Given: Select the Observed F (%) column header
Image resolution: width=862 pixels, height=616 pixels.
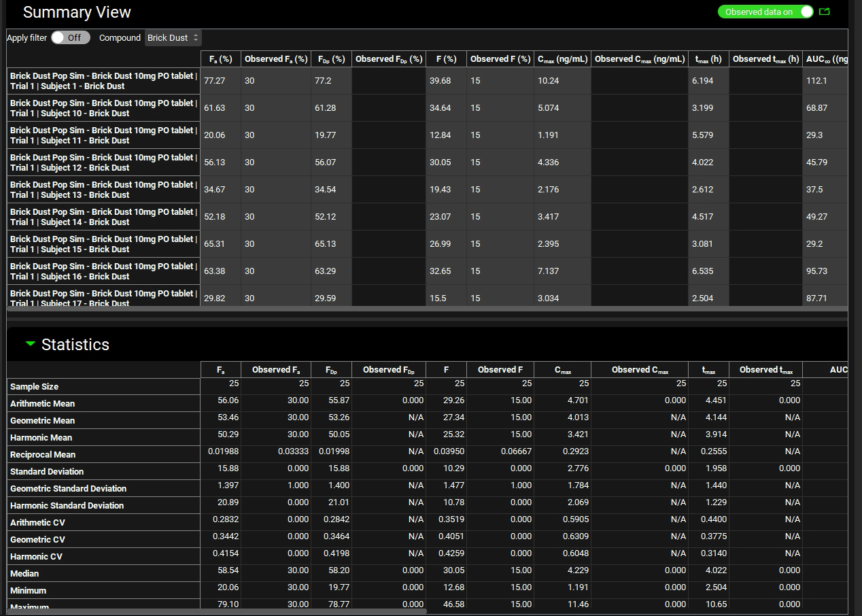Looking at the screenshot, I should coord(500,59).
